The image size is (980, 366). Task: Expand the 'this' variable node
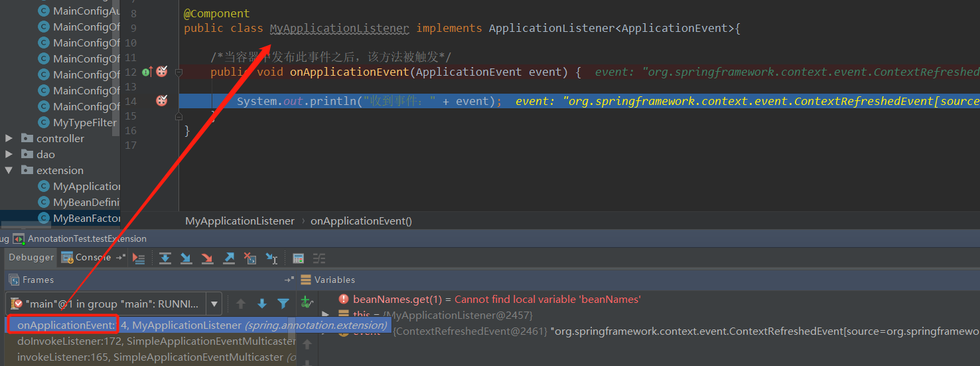pos(325,315)
